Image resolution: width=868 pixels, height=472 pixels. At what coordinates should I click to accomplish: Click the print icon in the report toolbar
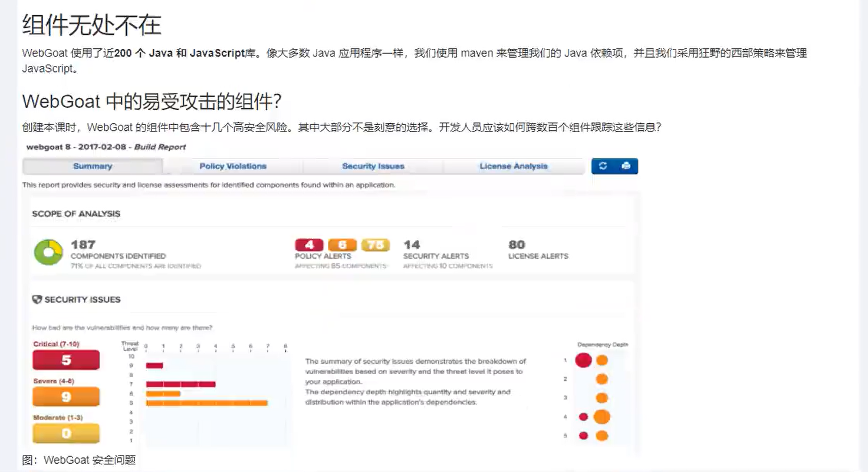[x=626, y=166]
